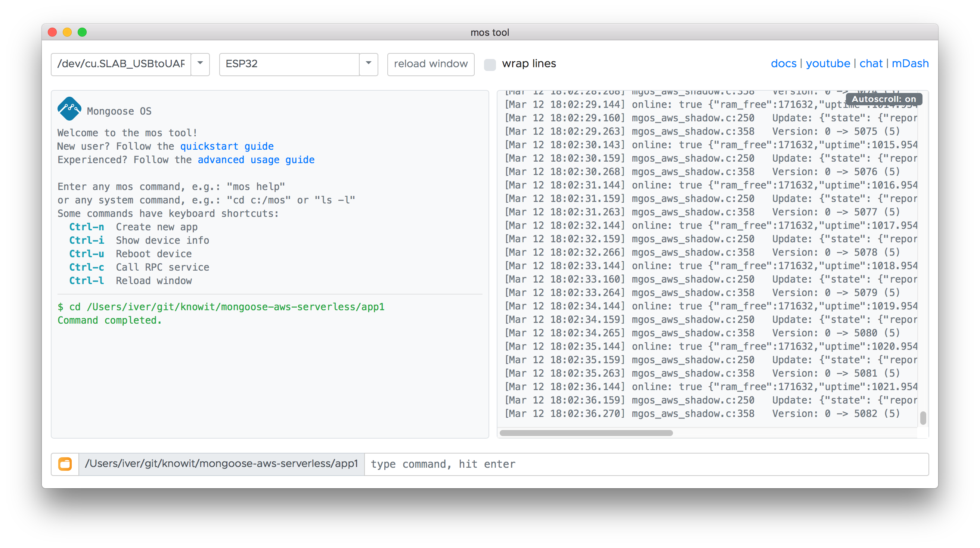The image size is (980, 548).
Task: Click the log vertical scrollbar thumb
Action: tap(923, 418)
